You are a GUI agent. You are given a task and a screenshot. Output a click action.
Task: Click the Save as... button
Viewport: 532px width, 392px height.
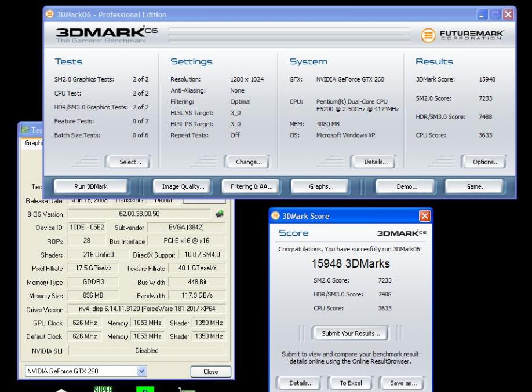coord(402,383)
